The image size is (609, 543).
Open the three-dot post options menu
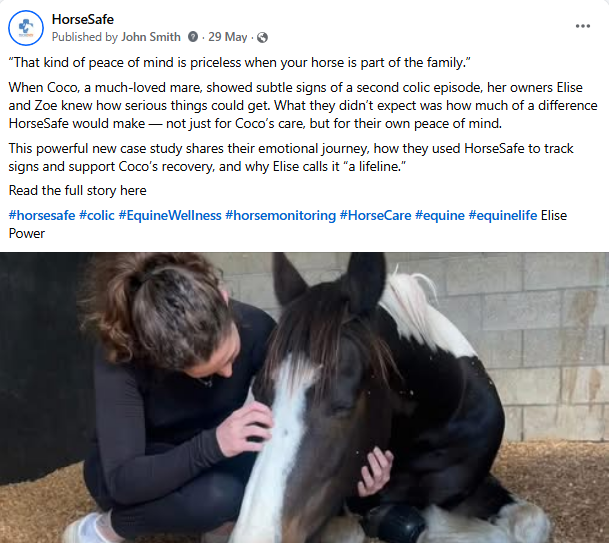[583, 26]
